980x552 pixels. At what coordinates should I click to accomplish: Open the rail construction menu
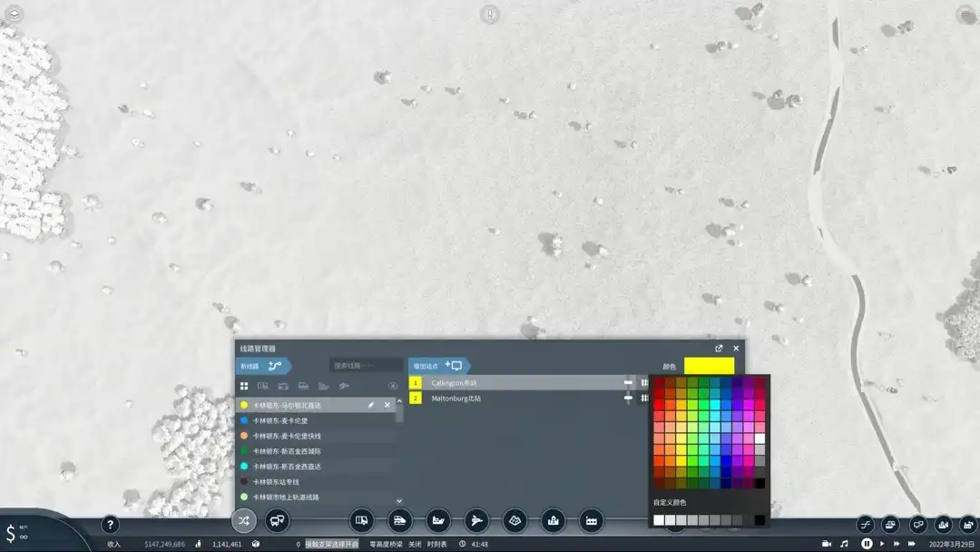pos(399,520)
